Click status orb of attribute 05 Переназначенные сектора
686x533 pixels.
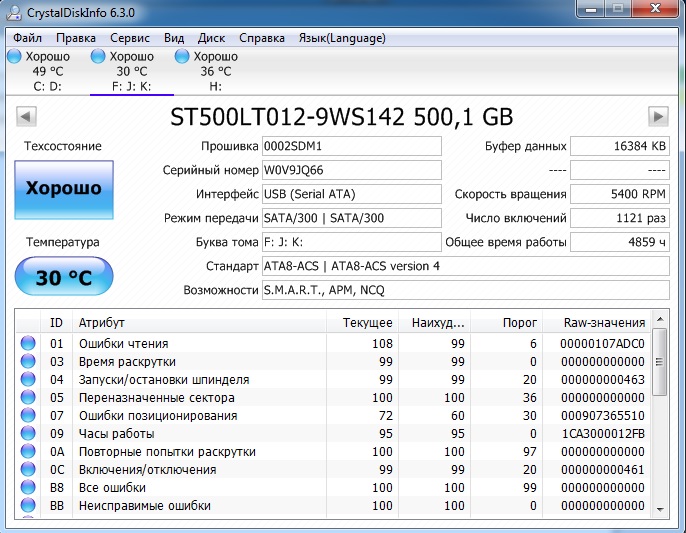pos(28,397)
